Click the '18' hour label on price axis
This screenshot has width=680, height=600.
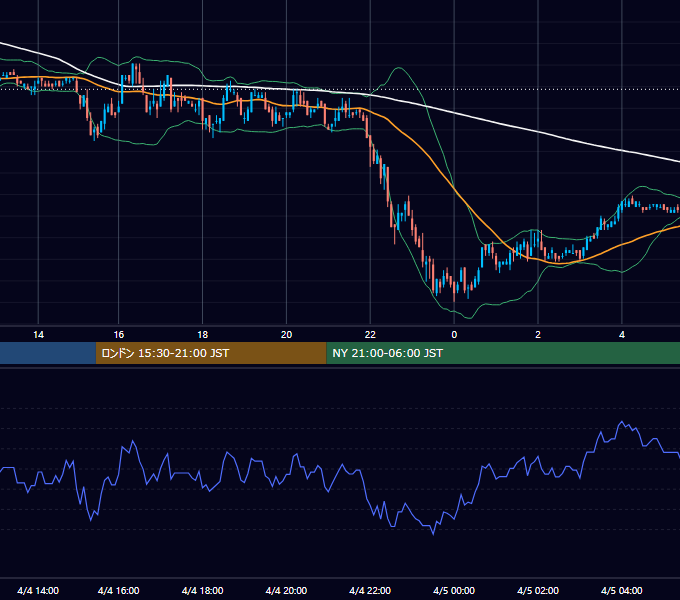(203, 335)
